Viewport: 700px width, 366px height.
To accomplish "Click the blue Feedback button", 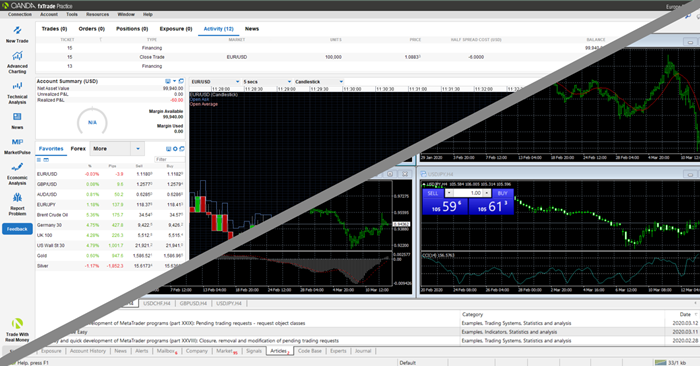I will tap(17, 229).
